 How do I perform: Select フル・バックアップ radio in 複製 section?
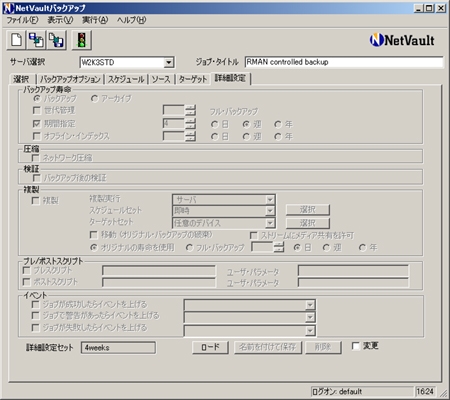coord(189,248)
